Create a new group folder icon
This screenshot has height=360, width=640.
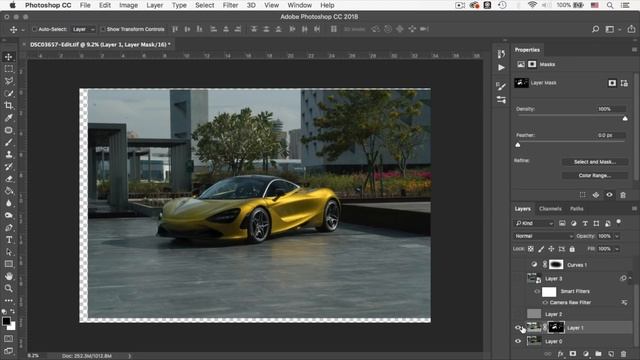click(598, 354)
